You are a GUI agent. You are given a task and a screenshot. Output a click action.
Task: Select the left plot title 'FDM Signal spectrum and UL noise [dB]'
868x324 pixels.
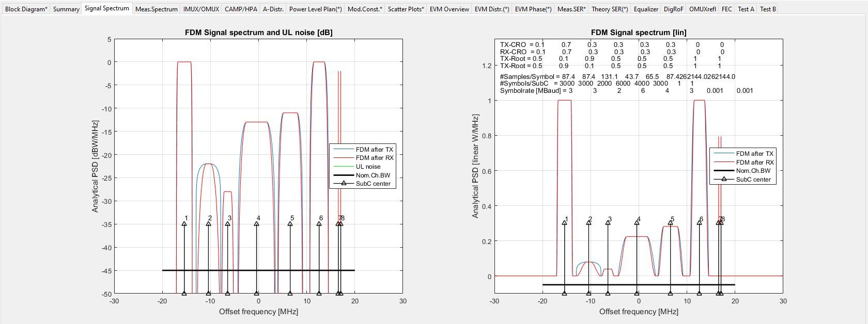coord(258,33)
